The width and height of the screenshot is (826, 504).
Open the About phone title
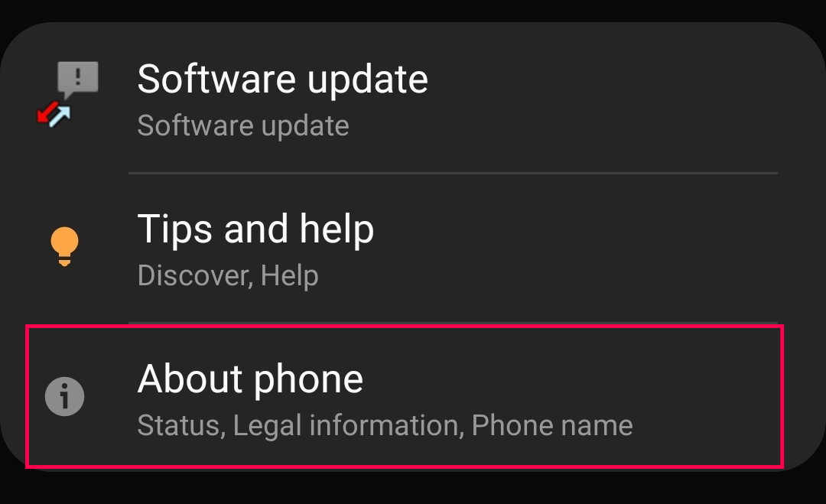click(250, 379)
